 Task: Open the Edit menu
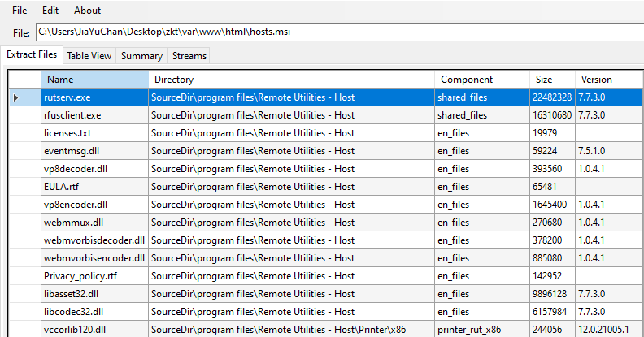(50, 11)
